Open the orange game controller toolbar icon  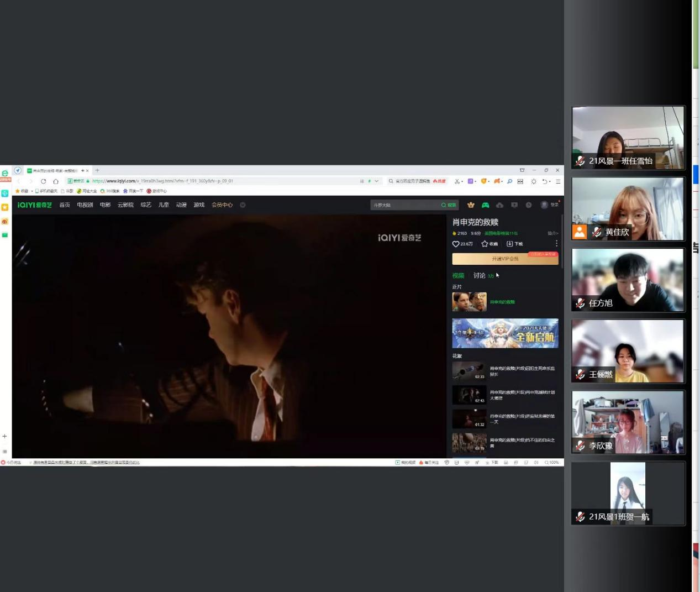point(497,181)
